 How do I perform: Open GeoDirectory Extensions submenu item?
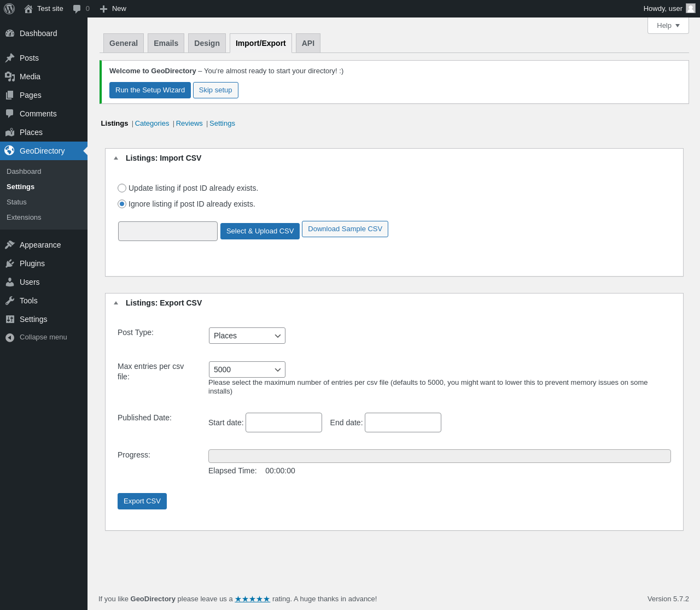24,218
